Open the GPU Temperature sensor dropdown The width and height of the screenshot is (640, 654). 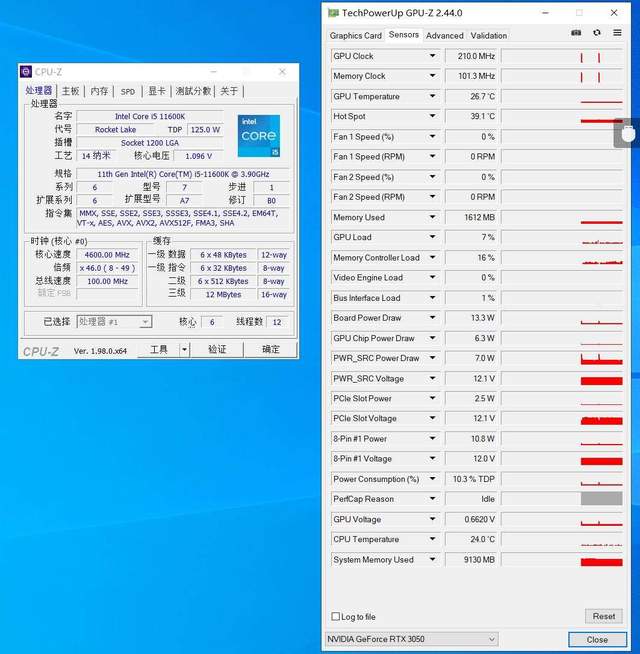433,96
